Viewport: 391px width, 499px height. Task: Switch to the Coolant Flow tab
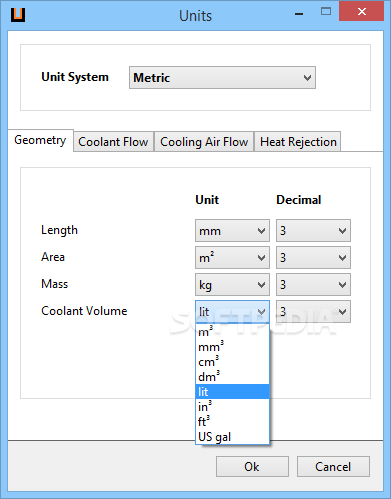pos(113,142)
